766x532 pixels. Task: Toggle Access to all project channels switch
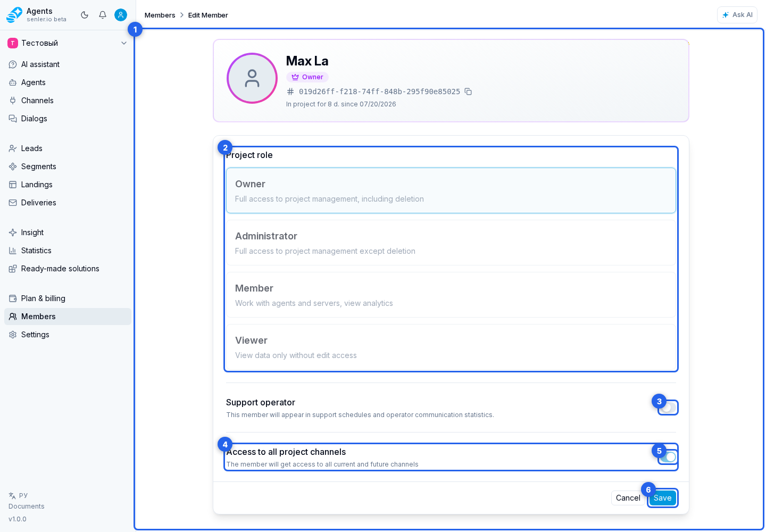coord(668,457)
